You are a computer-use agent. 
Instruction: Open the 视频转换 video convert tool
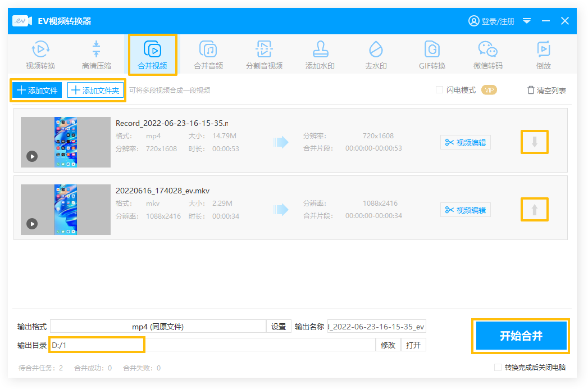click(40, 55)
